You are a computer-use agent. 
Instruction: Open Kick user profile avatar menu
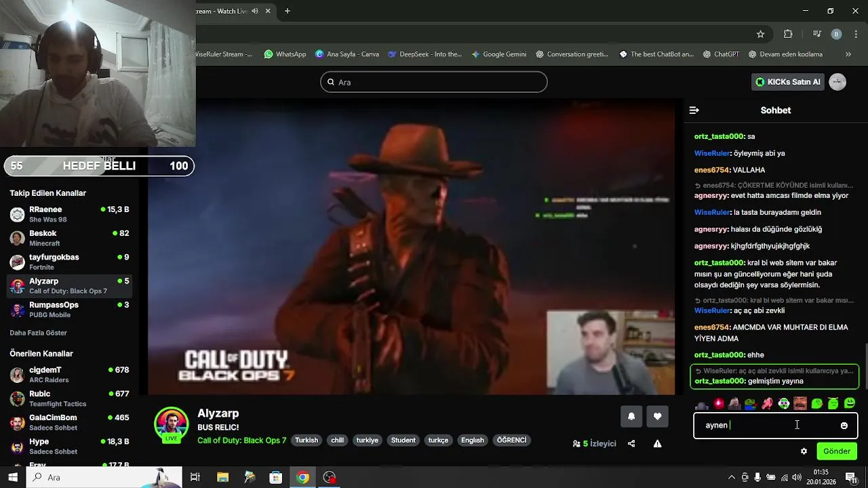837,82
